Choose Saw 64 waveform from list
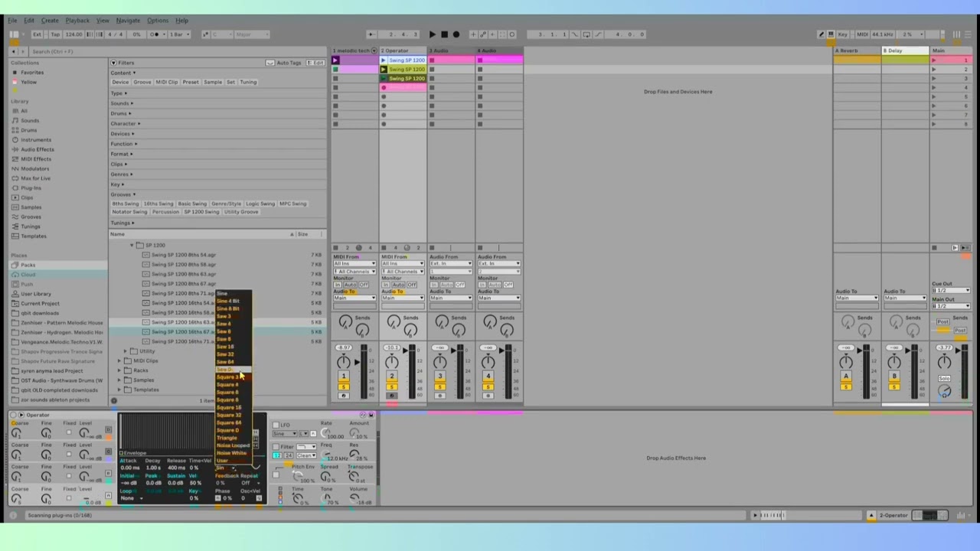Image resolution: width=980 pixels, height=551 pixels. [x=225, y=362]
